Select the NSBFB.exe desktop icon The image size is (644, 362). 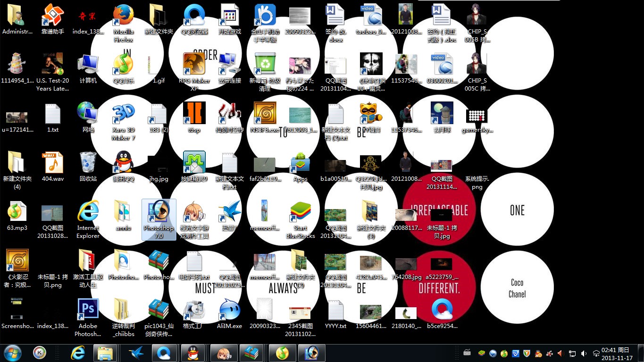[x=265, y=118]
